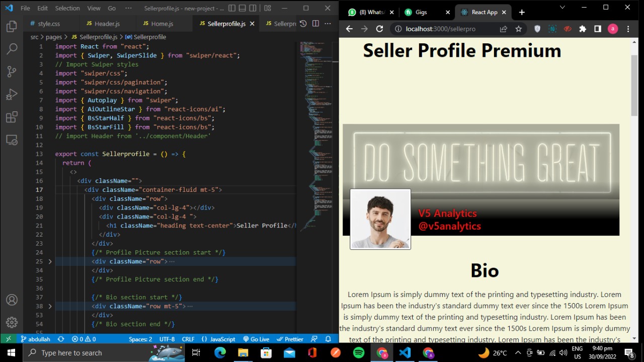Click the Manage gear icon

click(12, 322)
